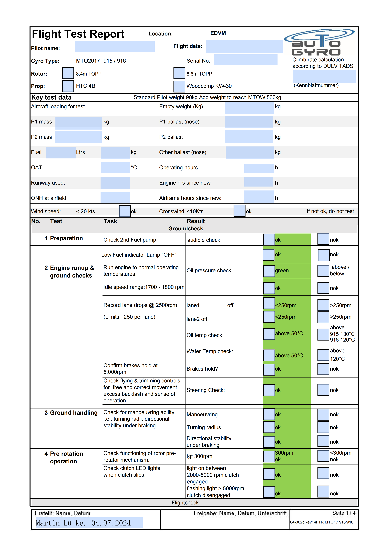Tick Oil temp above 915 130°C box
Viewport: 392px width, 555px height.
tap(323, 335)
